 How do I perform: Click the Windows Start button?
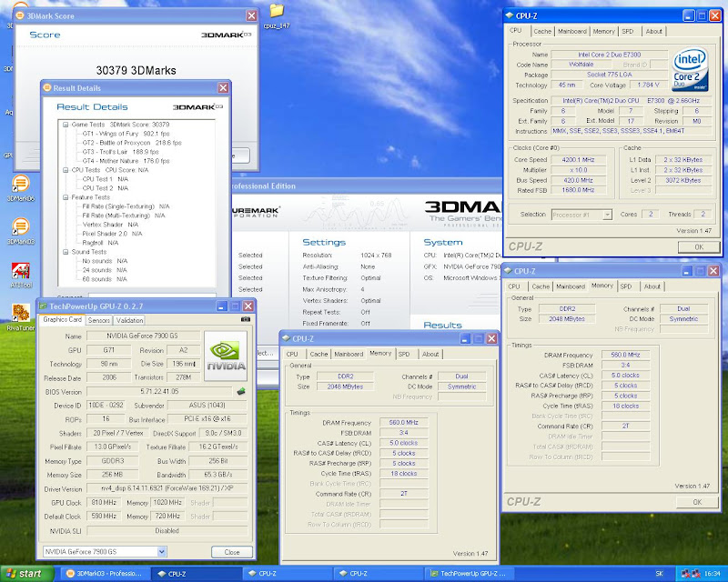tap(25, 574)
